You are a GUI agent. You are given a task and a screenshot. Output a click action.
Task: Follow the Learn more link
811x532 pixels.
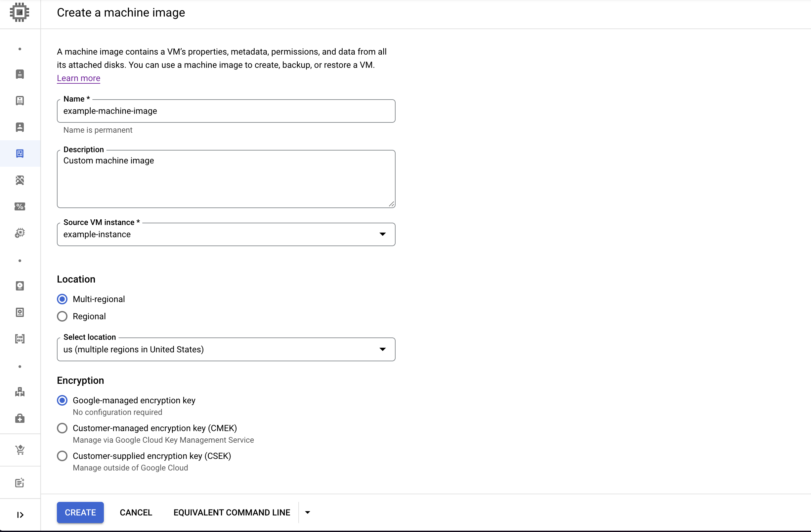coord(78,78)
